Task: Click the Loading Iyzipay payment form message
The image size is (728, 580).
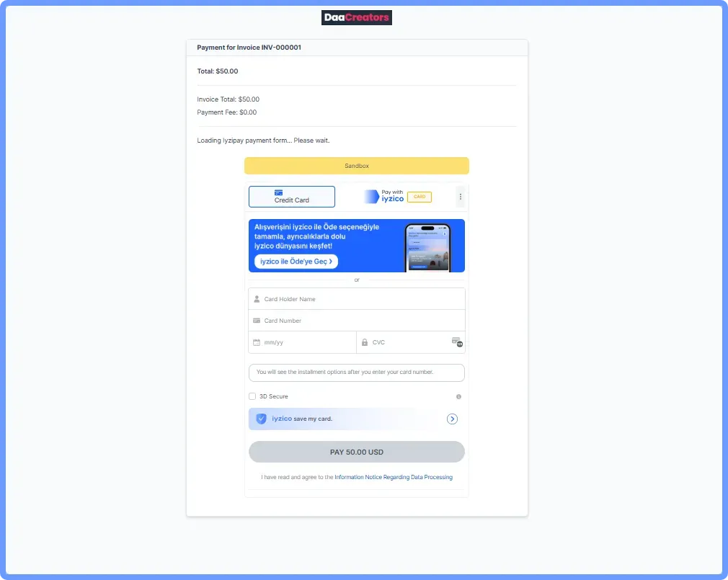Action: (x=263, y=140)
